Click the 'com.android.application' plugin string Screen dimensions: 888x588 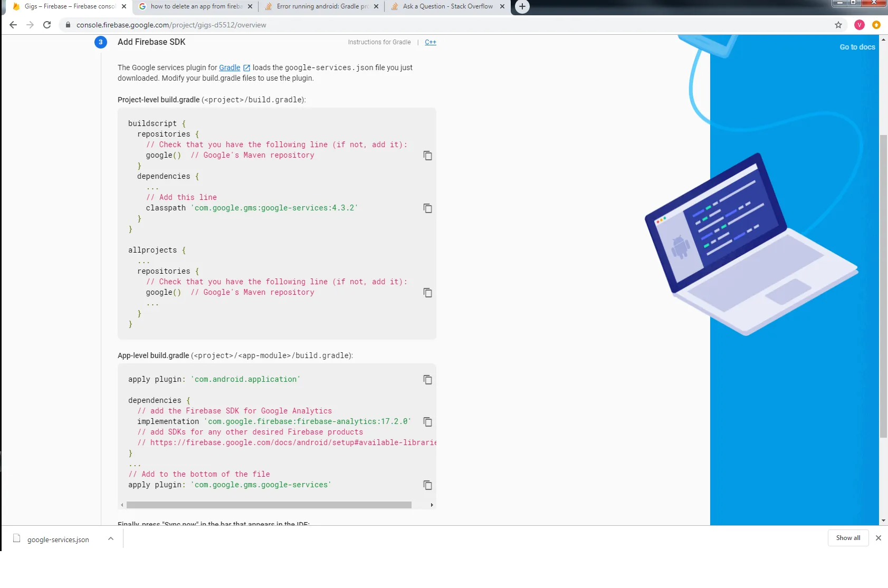click(x=245, y=379)
